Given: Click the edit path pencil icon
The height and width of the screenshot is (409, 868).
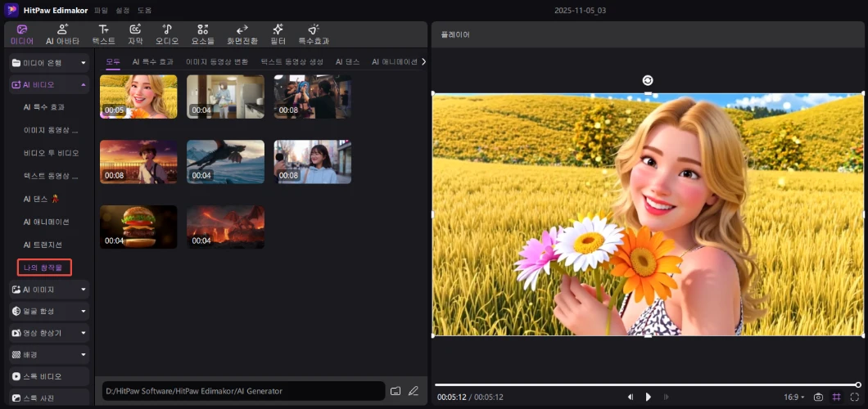Looking at the screenshot, I should 414,391.
